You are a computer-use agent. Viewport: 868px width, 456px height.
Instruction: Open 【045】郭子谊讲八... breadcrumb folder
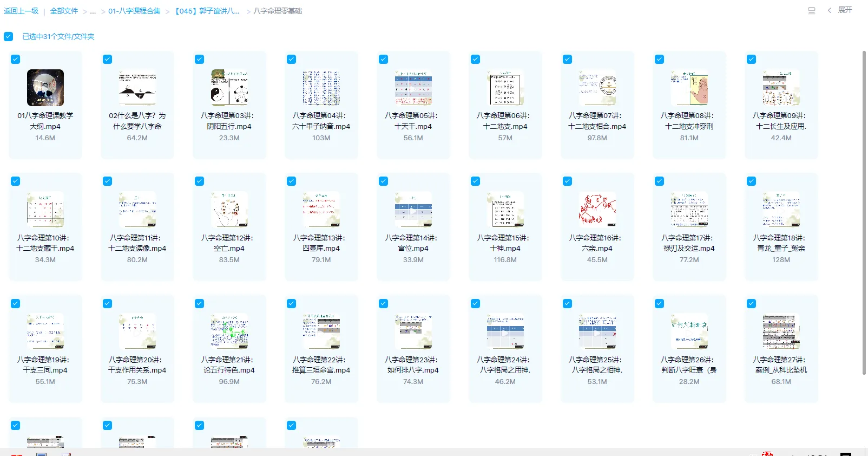click(207, 11)
